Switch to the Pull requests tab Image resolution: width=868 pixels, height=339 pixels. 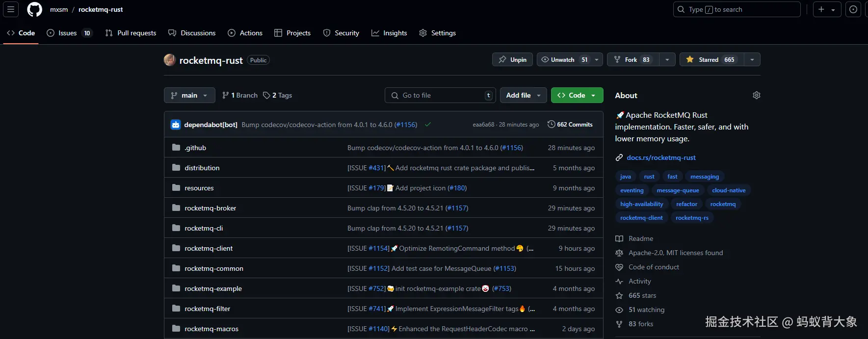[131, 33]
